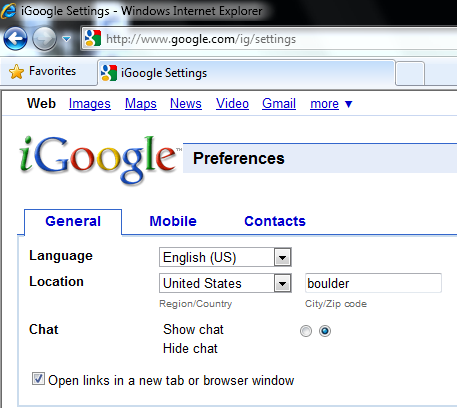Open the Language dropdown English (US)

click(x=225, y=257)
